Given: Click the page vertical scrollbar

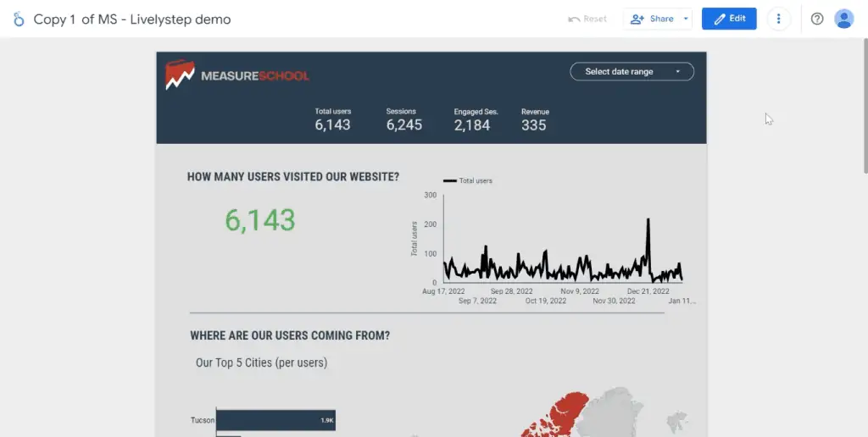Looking at the screenshot, I should tap(865, 105).
